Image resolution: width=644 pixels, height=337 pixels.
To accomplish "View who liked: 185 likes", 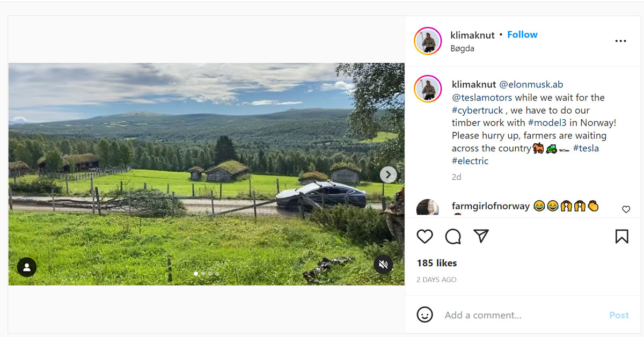I will (437, 263).
